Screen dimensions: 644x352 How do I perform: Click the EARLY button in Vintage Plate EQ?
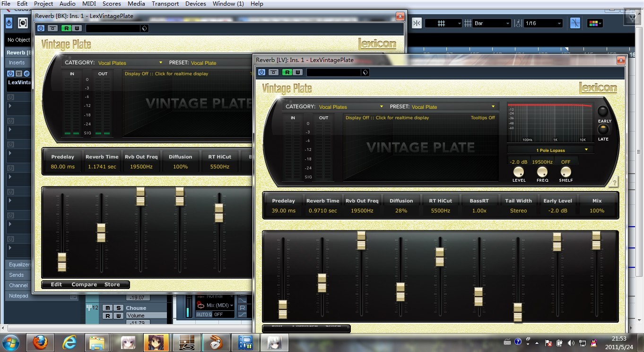pos(603,112)
